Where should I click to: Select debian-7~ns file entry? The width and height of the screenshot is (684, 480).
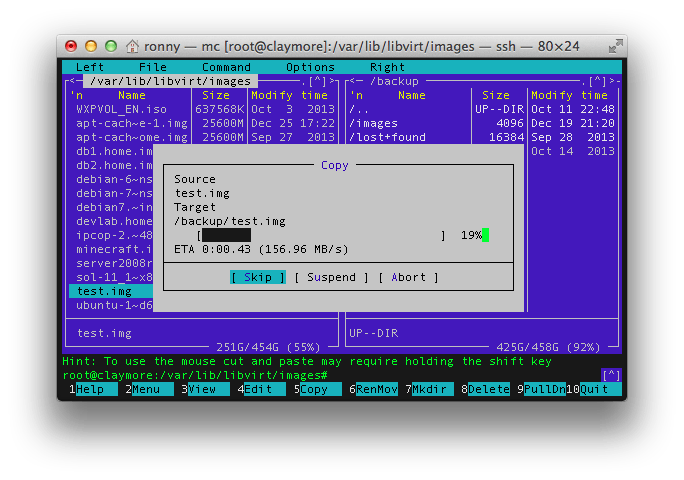(x=114, y=193)
